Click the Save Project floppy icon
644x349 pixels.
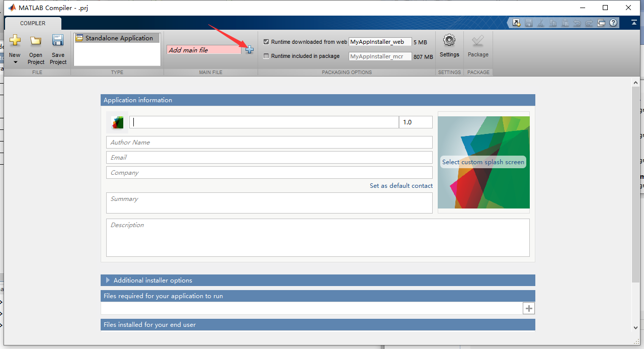pos(58,40)
